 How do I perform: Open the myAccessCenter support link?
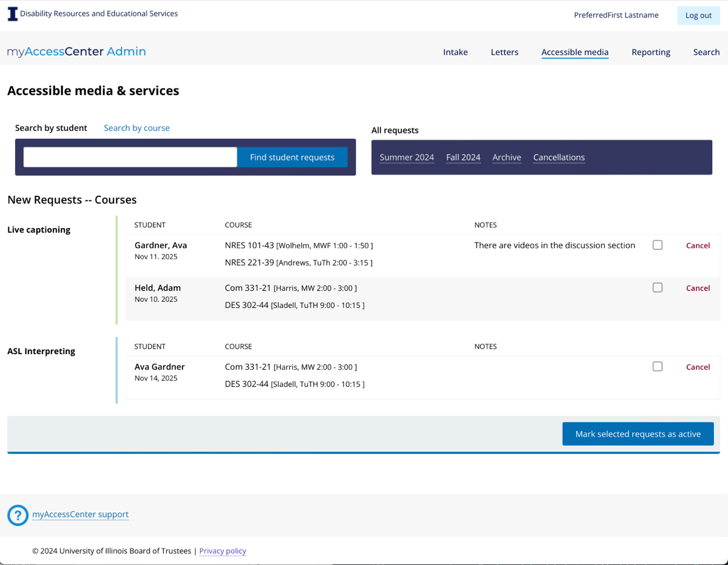click(x=80, y=515)
